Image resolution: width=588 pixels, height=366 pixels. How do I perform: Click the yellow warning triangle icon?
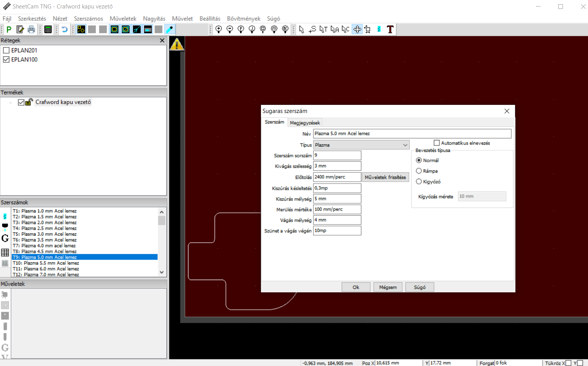click(177, 44)
